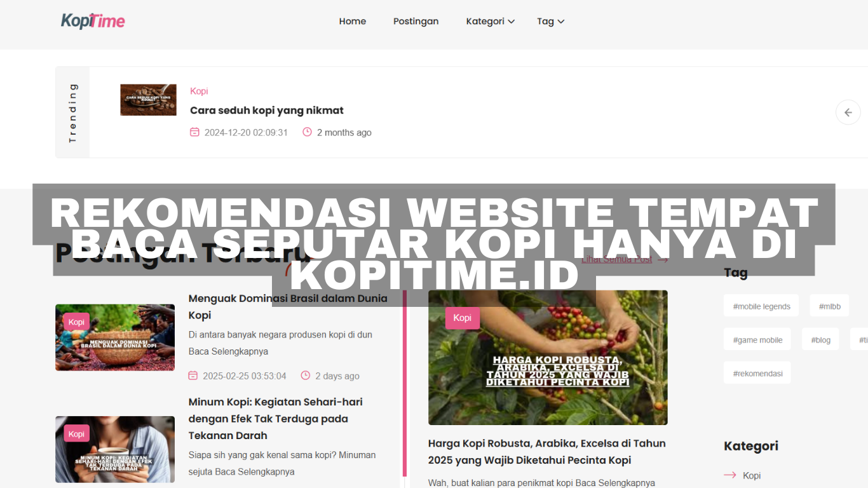Click arrow icon next to Kopi category
This screenshot has height=488, width=868.
(x=730, y=475)
